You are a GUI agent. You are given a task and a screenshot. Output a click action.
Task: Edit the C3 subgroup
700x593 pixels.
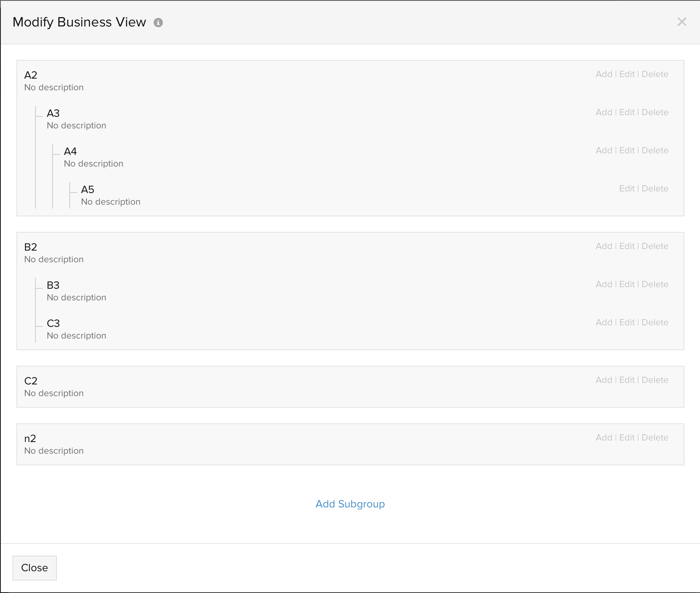point(627,323)
